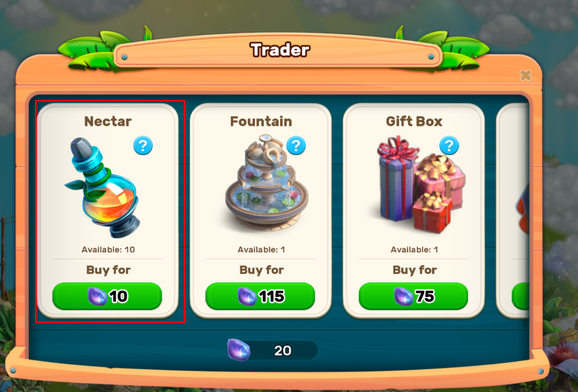Buy Gift Box for 75 gems
This screenshot has height=392, width=578.
point(413,296)
